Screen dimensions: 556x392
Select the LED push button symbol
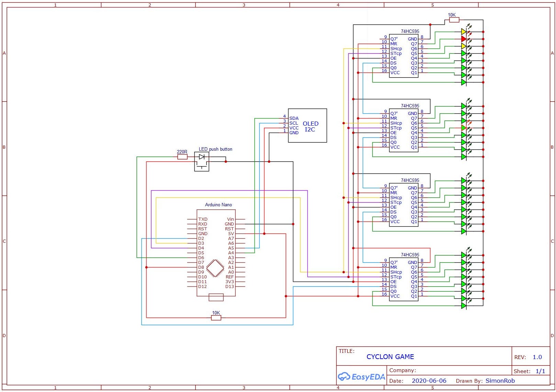pyautogui.click(x=202, y=162)
